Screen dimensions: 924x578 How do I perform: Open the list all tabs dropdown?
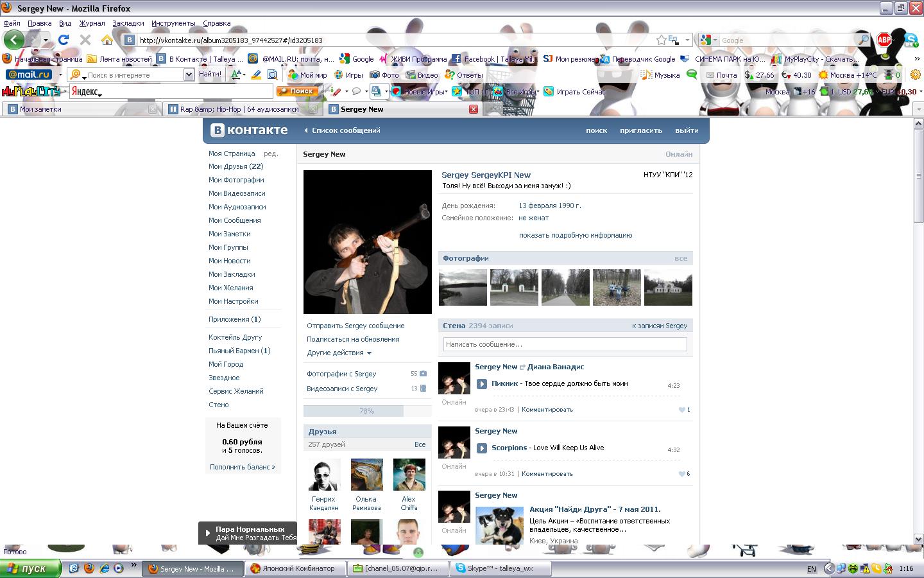pyautogui.click(x=918, y=109)
